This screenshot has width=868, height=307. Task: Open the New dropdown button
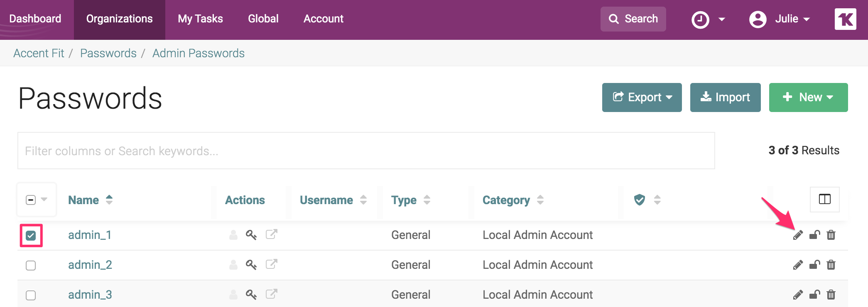point(809,97)
